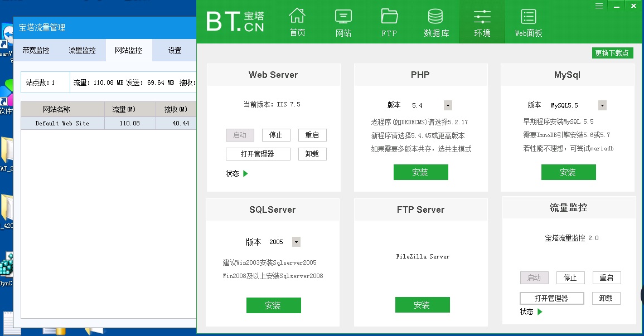Viewport: 644px width, 336px height.
Task: Open the FTP folder section
Action: coord(389,22)
